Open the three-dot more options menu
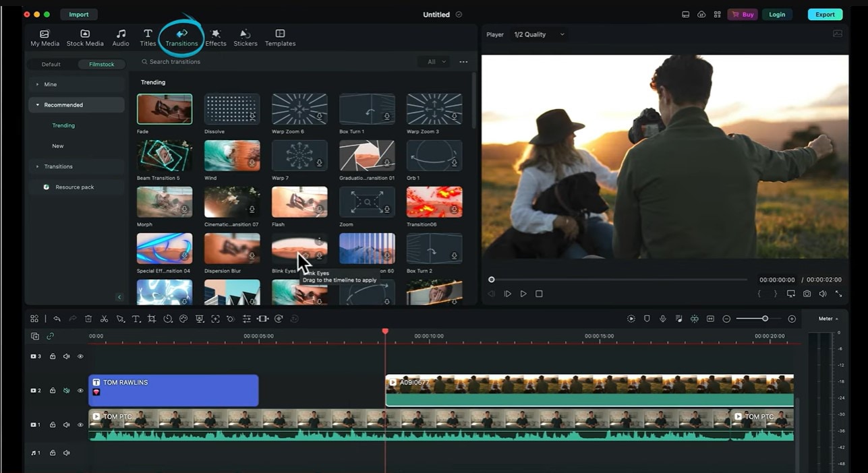 (463, 62)
